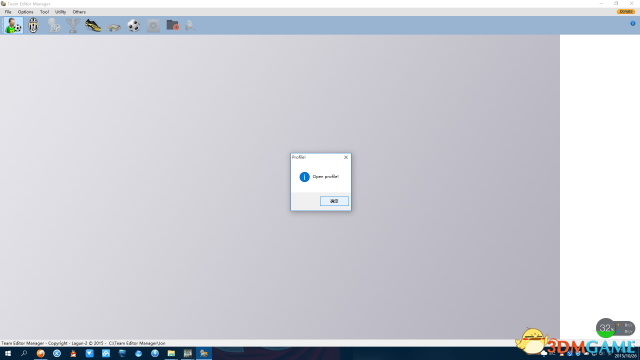This screenshot has height=360, width=640.
Task: Open the File menu
Action: (x=8, y=12)
